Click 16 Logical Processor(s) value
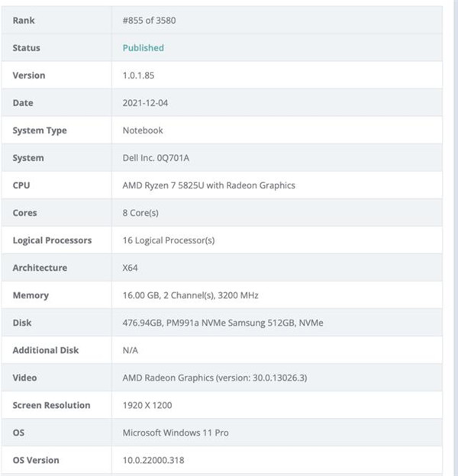The height and width of the screenshot is (476, 458). point(169,240)
